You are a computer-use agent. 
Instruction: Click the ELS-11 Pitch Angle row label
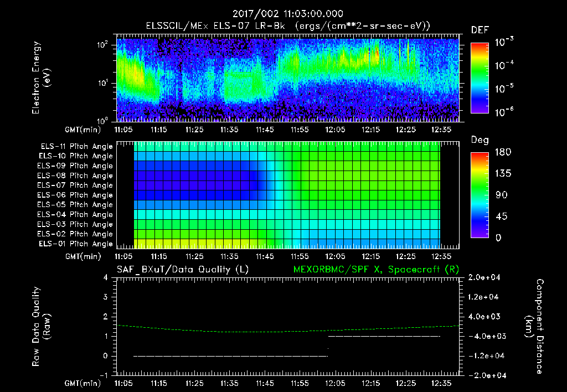point(76,147)
